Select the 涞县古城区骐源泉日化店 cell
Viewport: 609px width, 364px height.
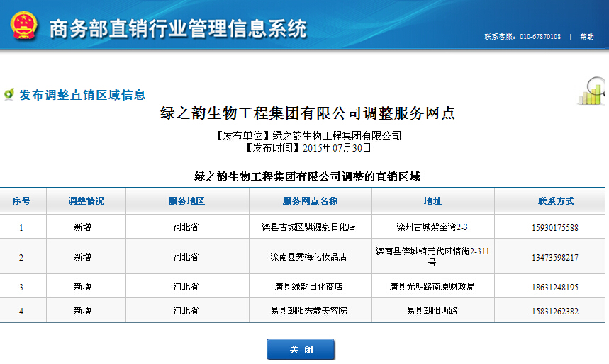(x=308, y=228)
